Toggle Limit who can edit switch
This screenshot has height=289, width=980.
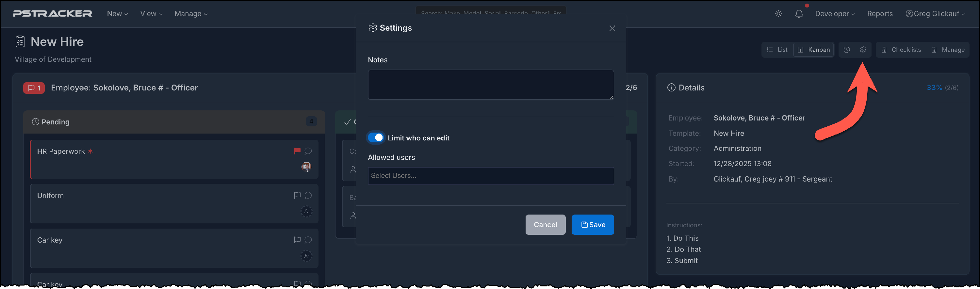point(375,138)
